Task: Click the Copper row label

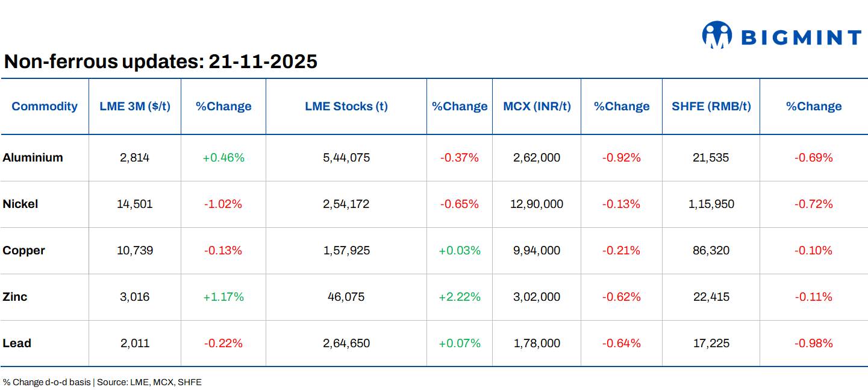Action: (x=23, y=250)
